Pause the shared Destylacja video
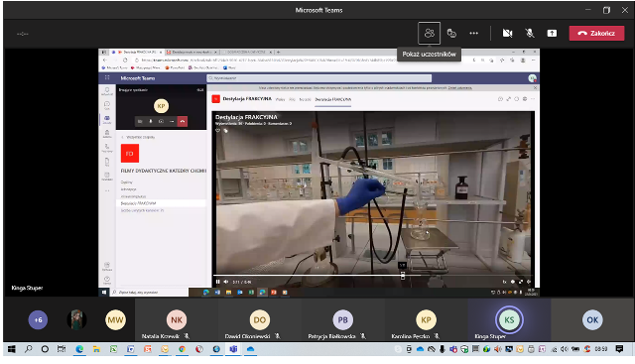 coord(218,282)
